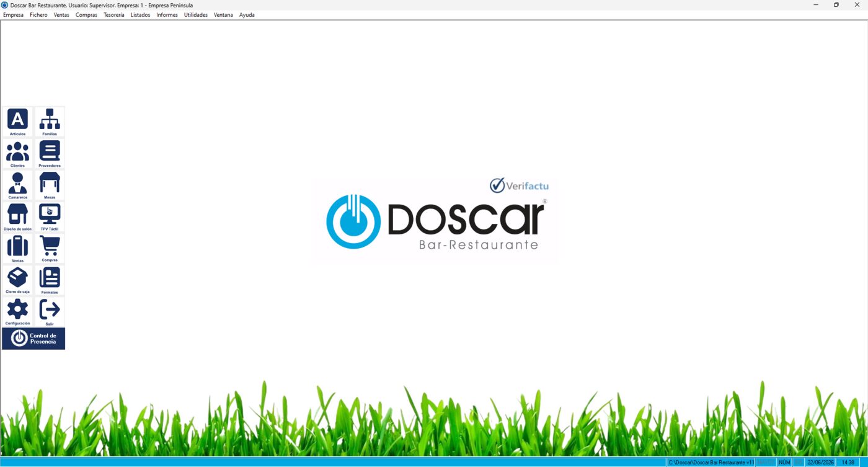Open the Familias hierarchy icon

click(x=50, y=122)
